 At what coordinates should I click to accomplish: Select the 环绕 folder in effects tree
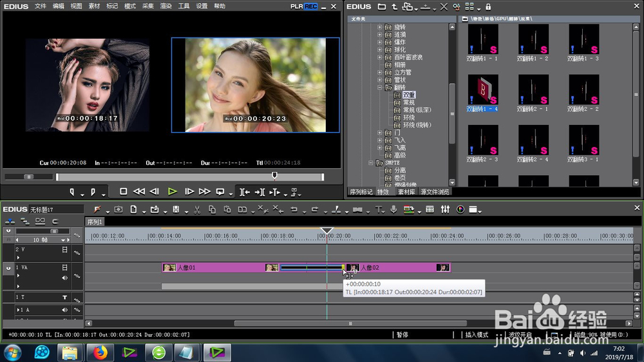(409, 117)
